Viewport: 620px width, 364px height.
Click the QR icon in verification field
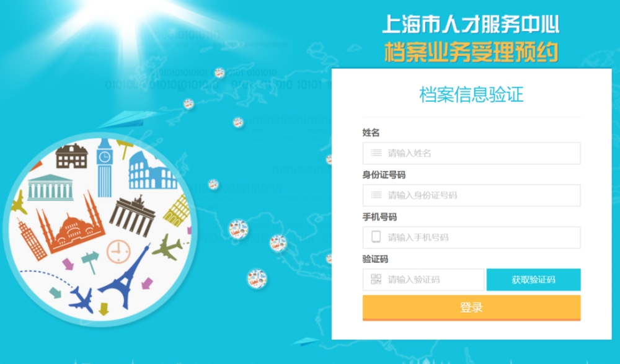click(x=376, y=279)
